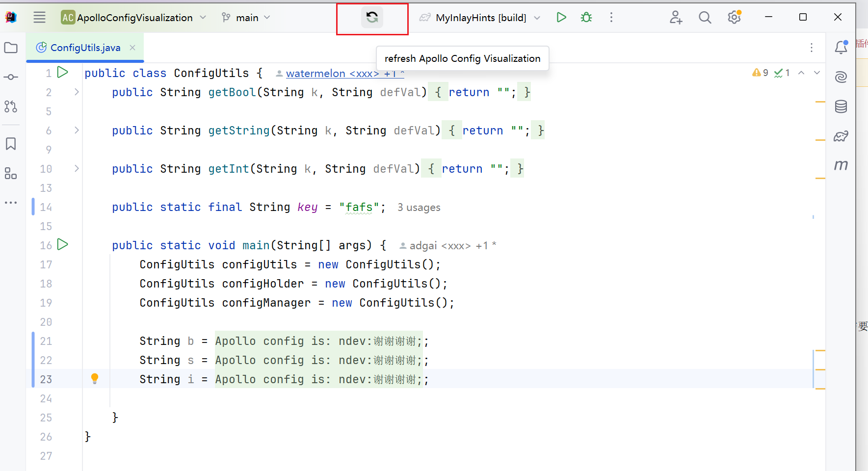Click the getString method name
Viewport: 868px width, 471px height.
239,131
